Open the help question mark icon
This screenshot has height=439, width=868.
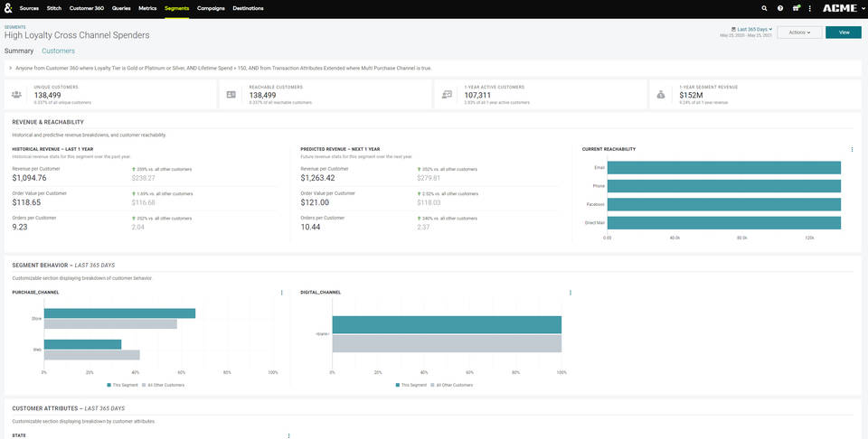[779, 7]
